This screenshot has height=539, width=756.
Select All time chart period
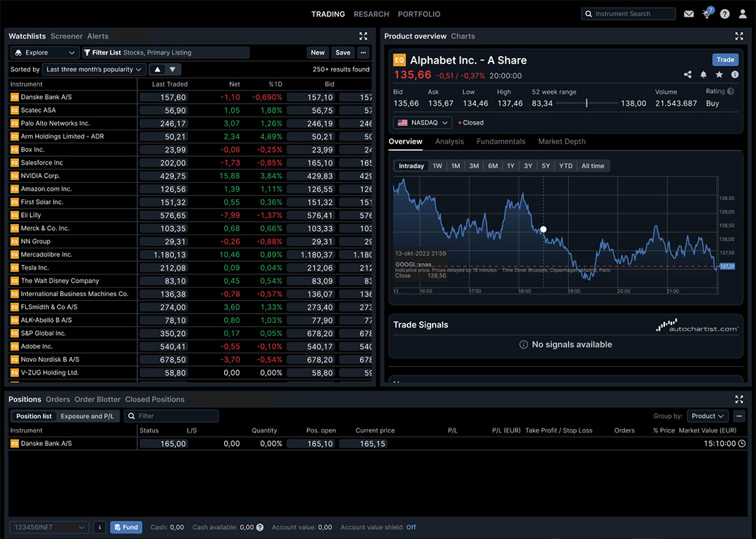[593, 166]
